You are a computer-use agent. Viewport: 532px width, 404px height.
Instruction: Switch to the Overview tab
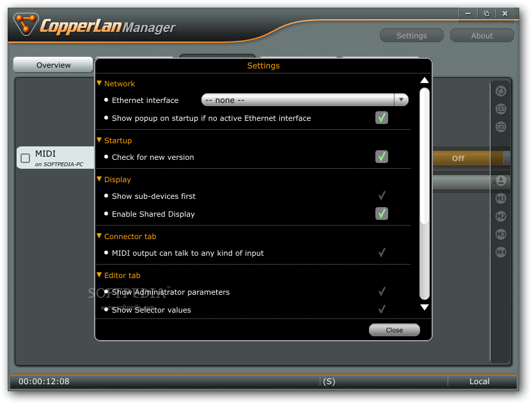click(x=53, y=65)
